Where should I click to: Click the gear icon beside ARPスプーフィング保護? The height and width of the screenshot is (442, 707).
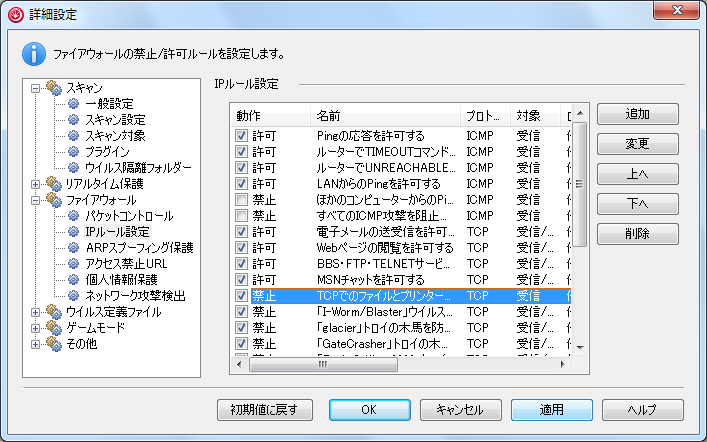pos(74,247)
